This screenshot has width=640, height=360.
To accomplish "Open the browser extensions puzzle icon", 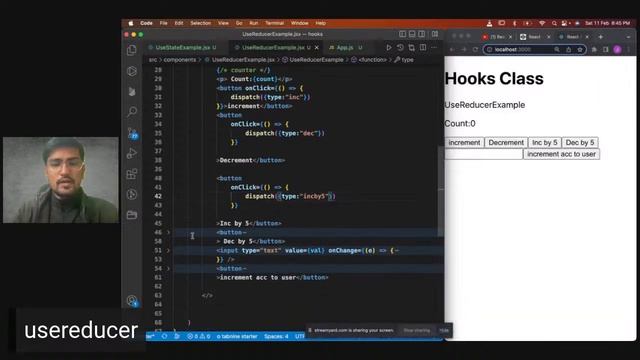I will (x=594, y=49).
